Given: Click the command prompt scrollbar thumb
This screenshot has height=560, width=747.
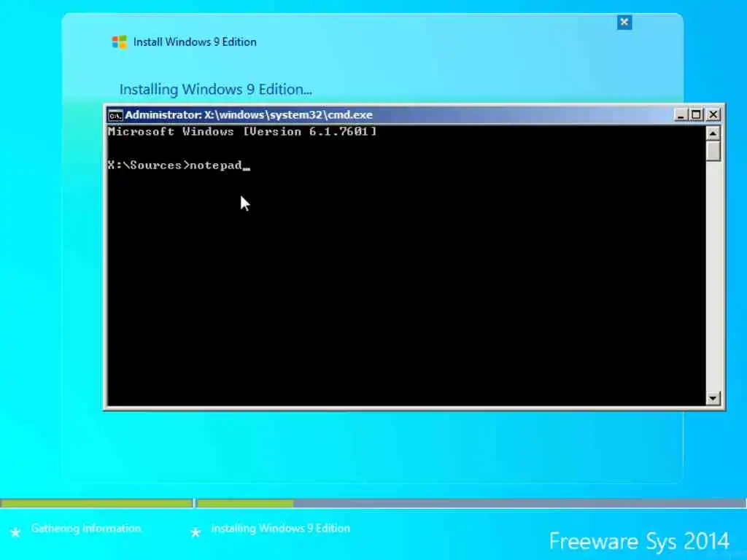Looking at the screenshot, I should (713, 151).
